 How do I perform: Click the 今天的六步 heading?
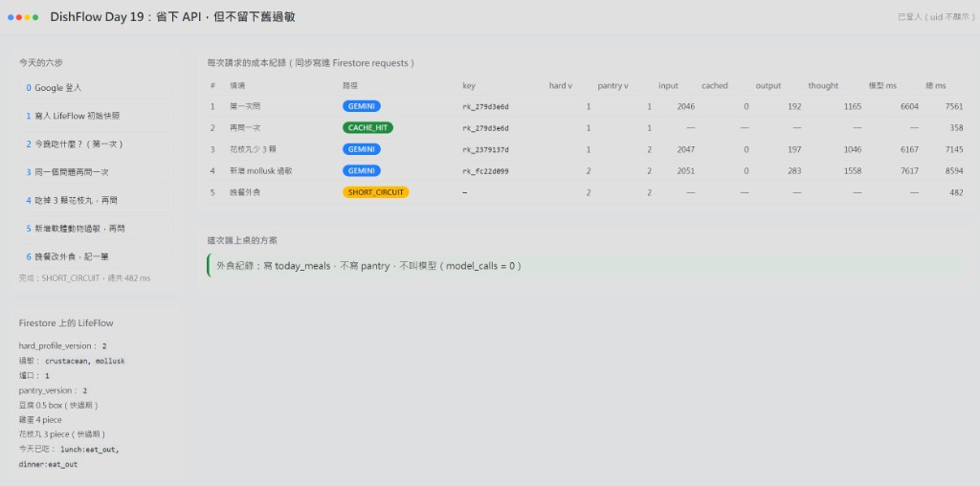tap(40, 62)
